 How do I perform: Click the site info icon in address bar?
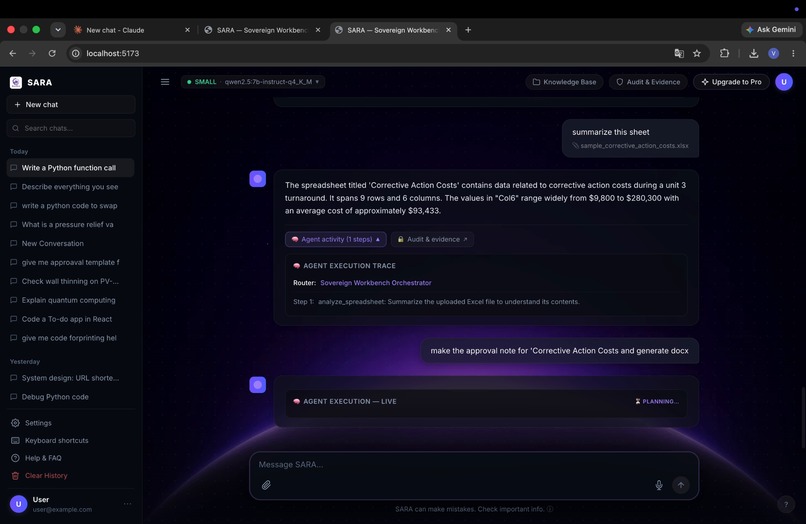tap(76, 53)
